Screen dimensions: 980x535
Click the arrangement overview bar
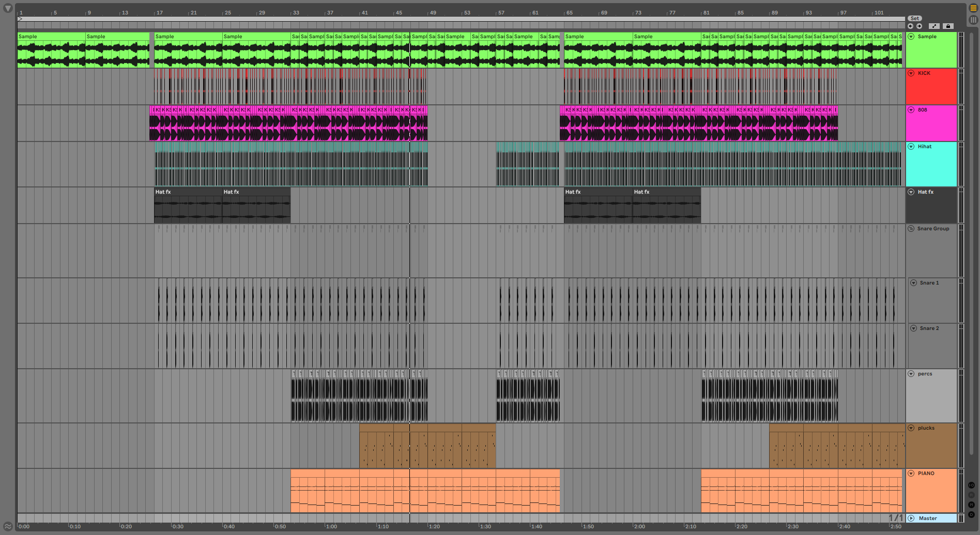pos(461,19)
